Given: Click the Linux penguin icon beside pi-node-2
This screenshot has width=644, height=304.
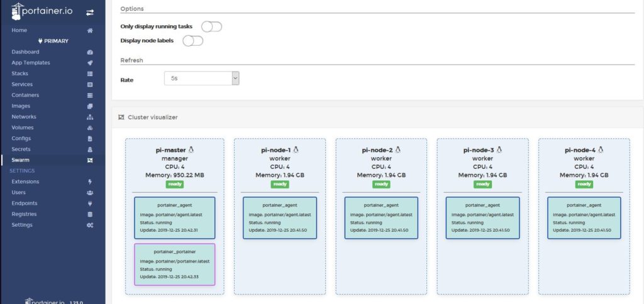Looking at the screenshot, I should 397,149.
